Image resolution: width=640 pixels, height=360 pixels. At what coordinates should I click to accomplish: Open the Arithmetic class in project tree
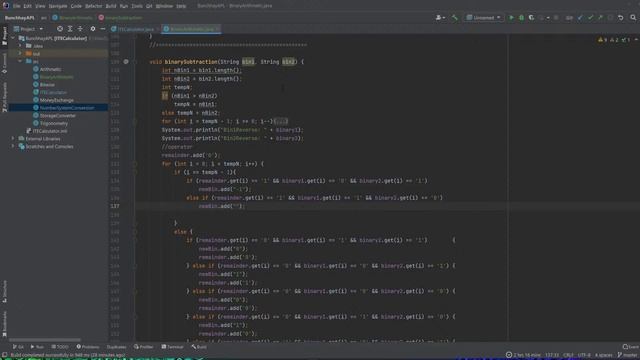[x=51, y=69]
